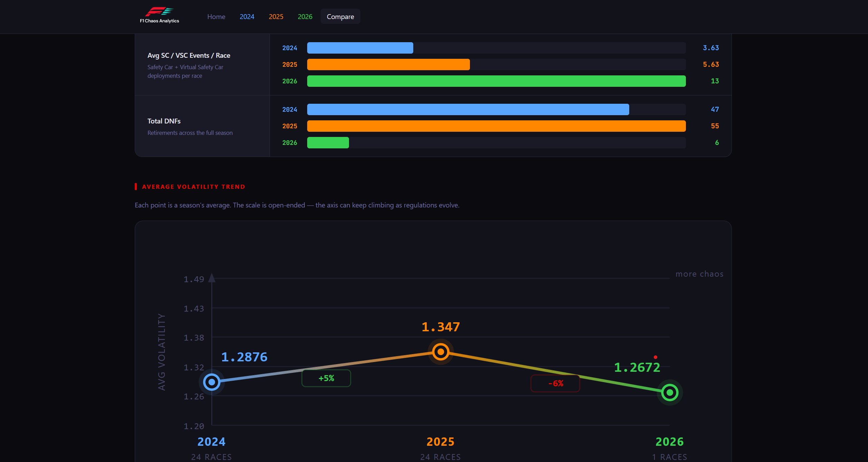
Task: Click the Avg SC / VSC Events title
Action: click(x=189, y=55)
